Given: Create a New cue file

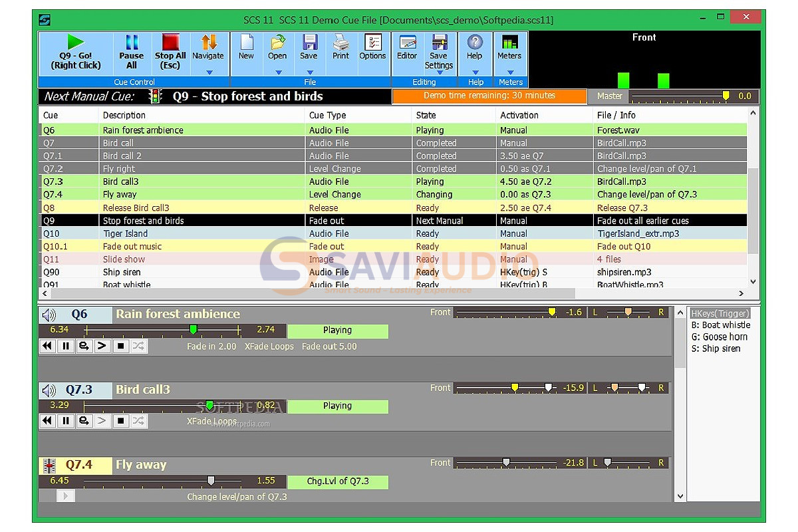Looking at the screenshot, I should 246,48.
